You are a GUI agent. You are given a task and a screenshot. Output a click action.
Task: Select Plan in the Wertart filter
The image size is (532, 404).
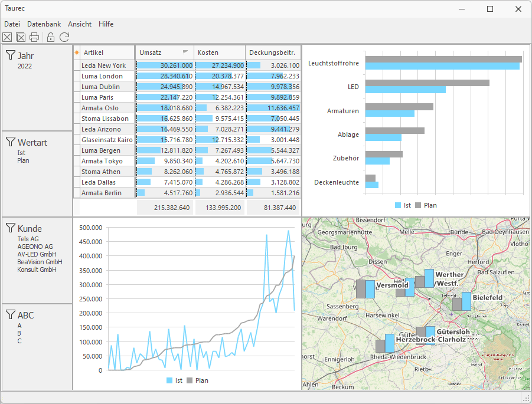(23, 160)
